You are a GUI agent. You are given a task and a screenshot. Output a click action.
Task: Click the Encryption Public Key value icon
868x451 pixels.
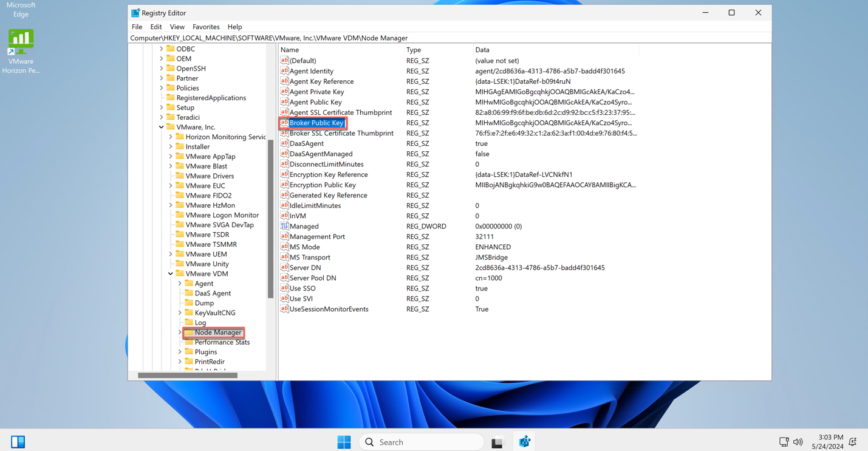284,185
